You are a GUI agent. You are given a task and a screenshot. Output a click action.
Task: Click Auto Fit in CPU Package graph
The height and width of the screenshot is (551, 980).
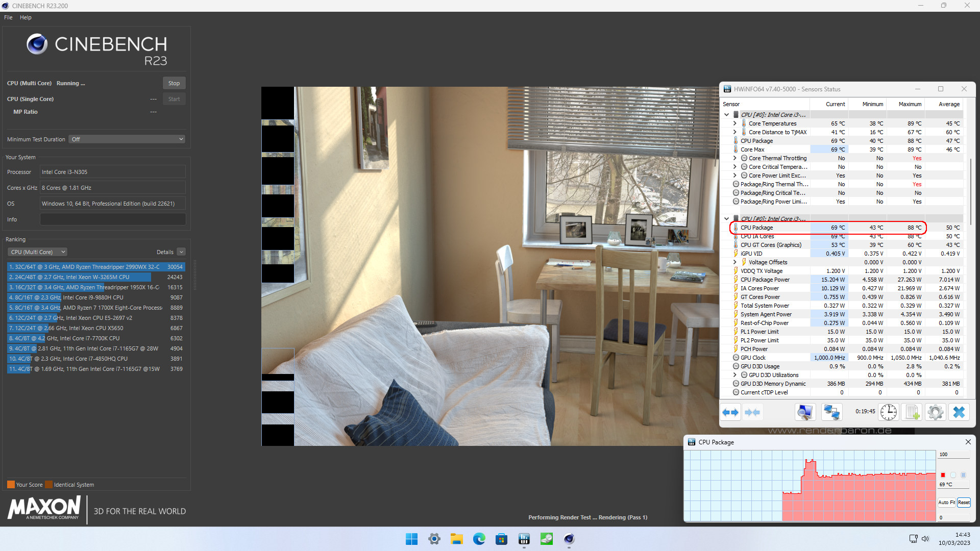pyautogui.click(x=946, y=503)
